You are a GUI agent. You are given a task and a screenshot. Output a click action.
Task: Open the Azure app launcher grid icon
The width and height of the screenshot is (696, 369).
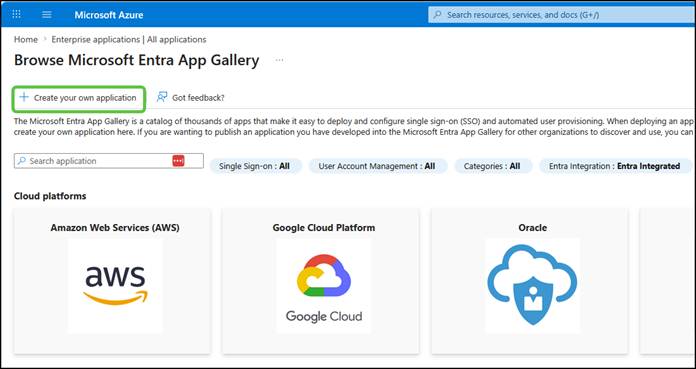pos(16,14)
